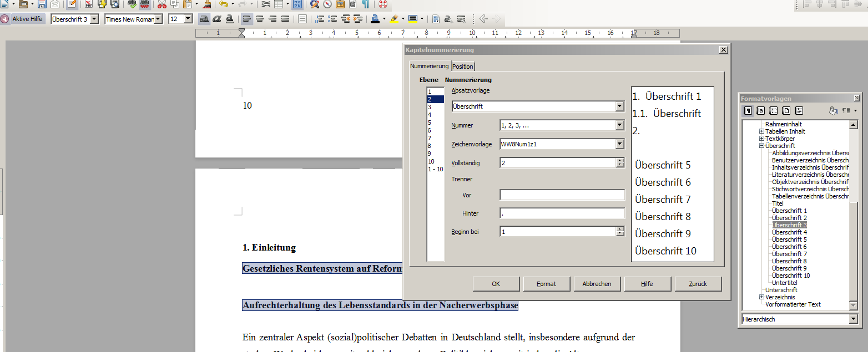
Task: Click the Zurück button
Action: click(698, 284)
